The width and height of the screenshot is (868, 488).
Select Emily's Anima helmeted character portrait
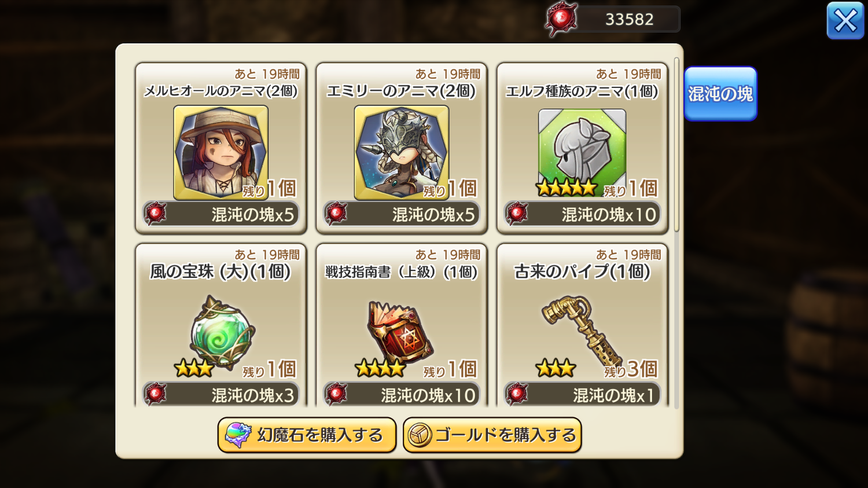coord(402,152)
